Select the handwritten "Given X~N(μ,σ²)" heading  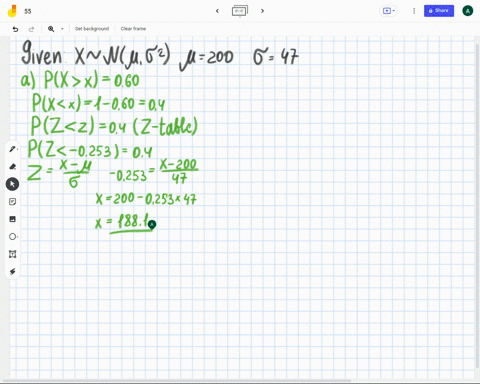click(x=96, y=54)
